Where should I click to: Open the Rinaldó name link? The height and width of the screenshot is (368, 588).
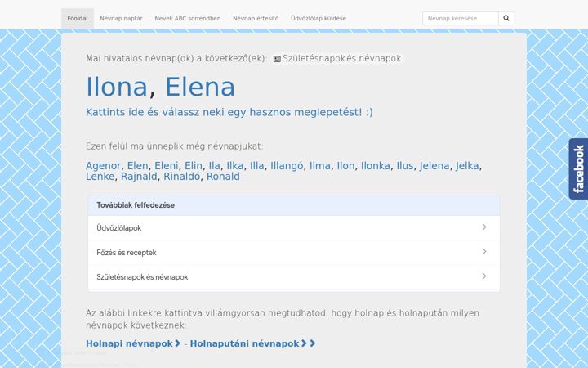tap(182, 177)
